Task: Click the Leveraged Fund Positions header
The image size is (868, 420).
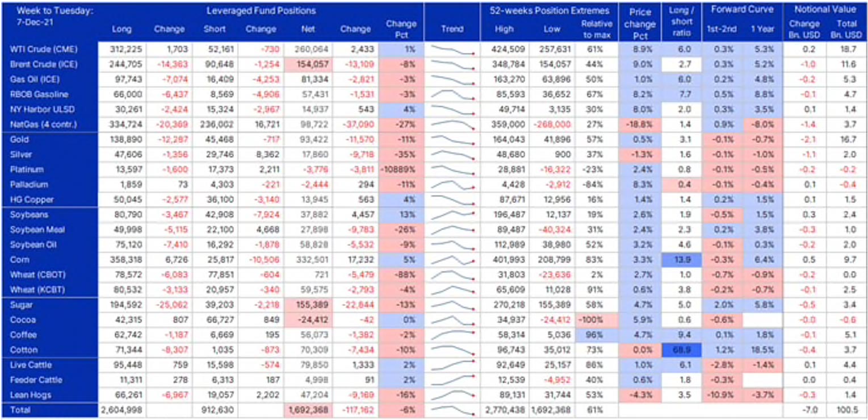Action: coord(261,11)
